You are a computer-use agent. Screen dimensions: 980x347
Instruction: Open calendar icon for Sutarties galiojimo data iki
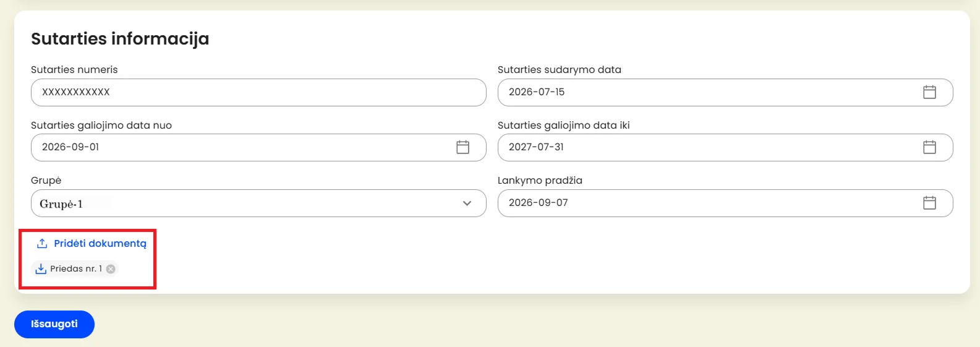[929, 147]
